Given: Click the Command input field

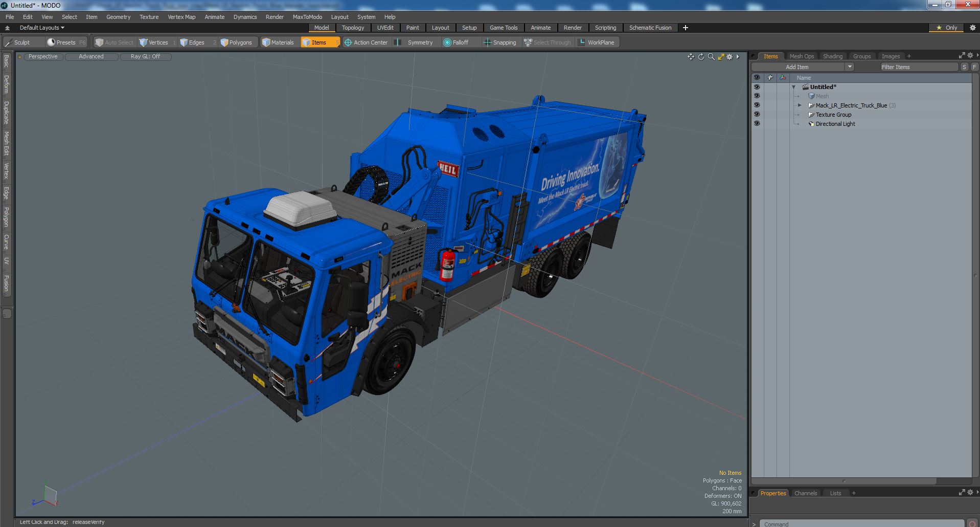Looking at the screenshot, I should tap(862, 523).
